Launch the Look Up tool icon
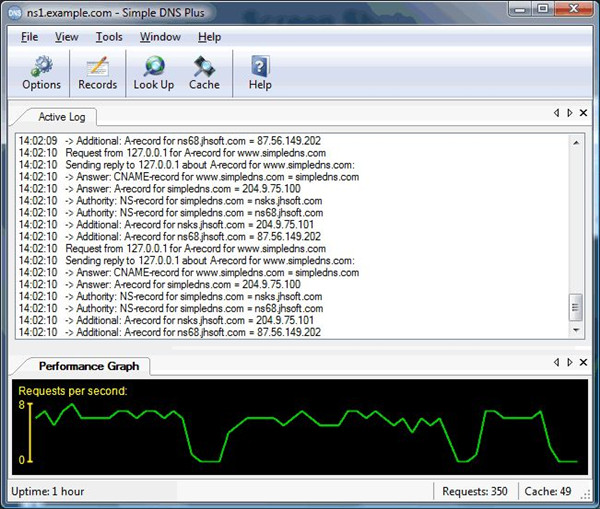Screen dimensions: 600x509 click(x=153, y=68)
